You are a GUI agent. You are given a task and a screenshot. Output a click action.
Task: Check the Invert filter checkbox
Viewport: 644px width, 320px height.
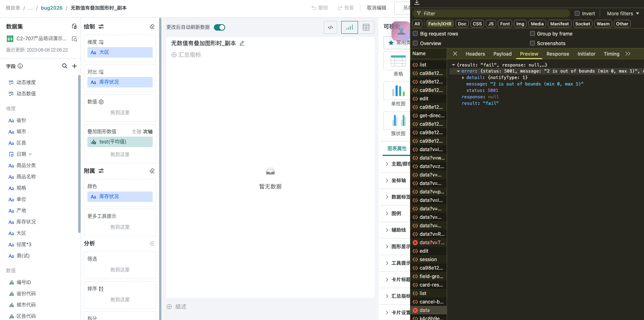point(577,13)
